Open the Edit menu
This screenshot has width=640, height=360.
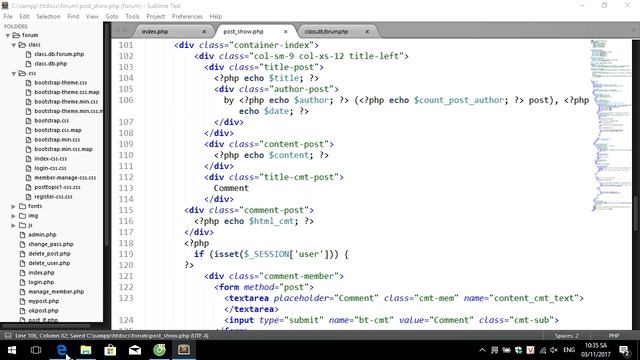[x=24, y=16]
